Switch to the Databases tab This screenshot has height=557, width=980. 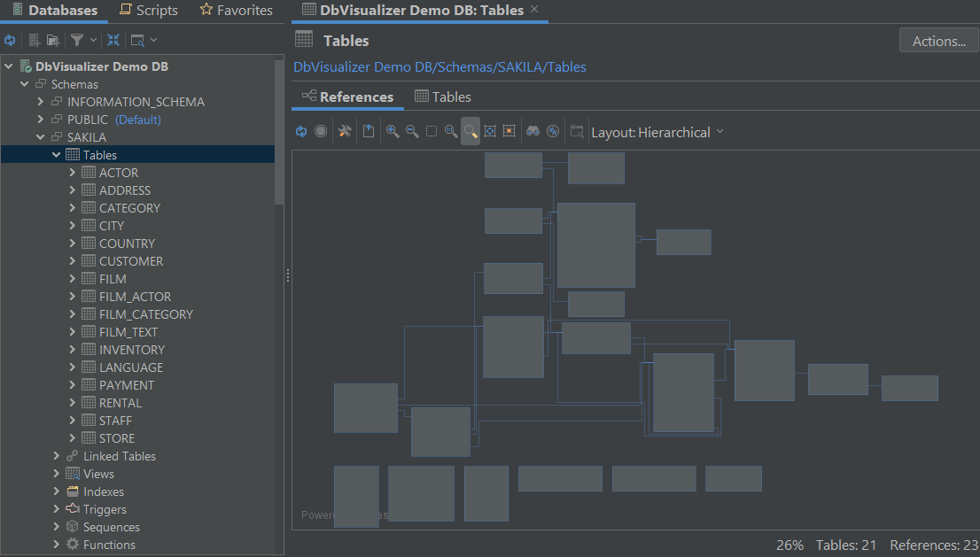55,10
